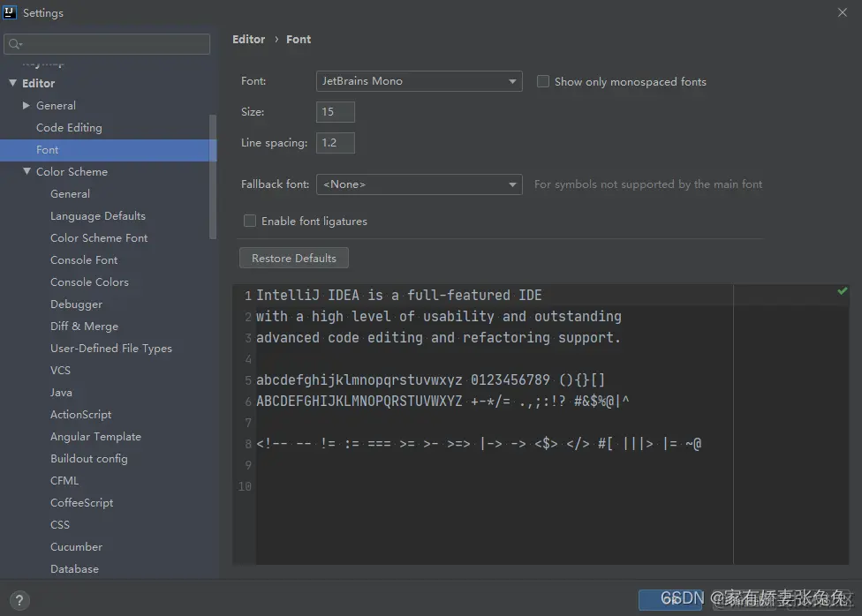This screenshot has width=862, height=616.
Task: Click Editor in the breadcrumb path
Action: point(248,39)
